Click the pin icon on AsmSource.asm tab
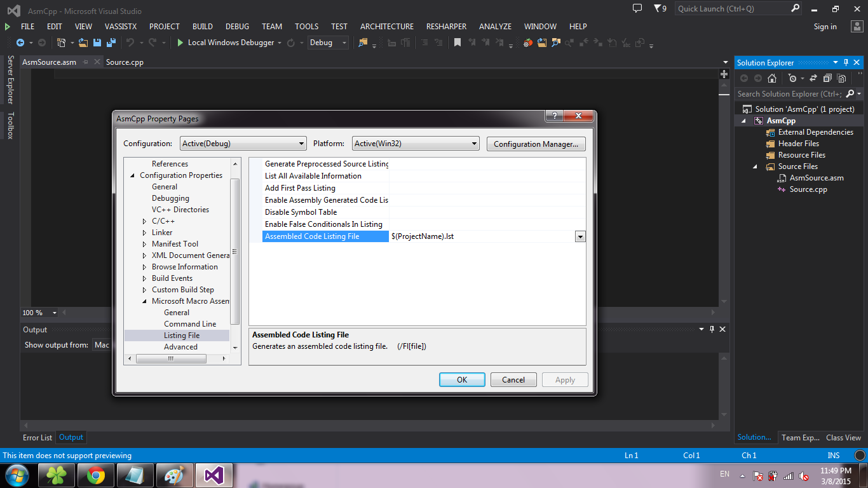This screenshot has height=488, width=868. click(x=85, y=62)
